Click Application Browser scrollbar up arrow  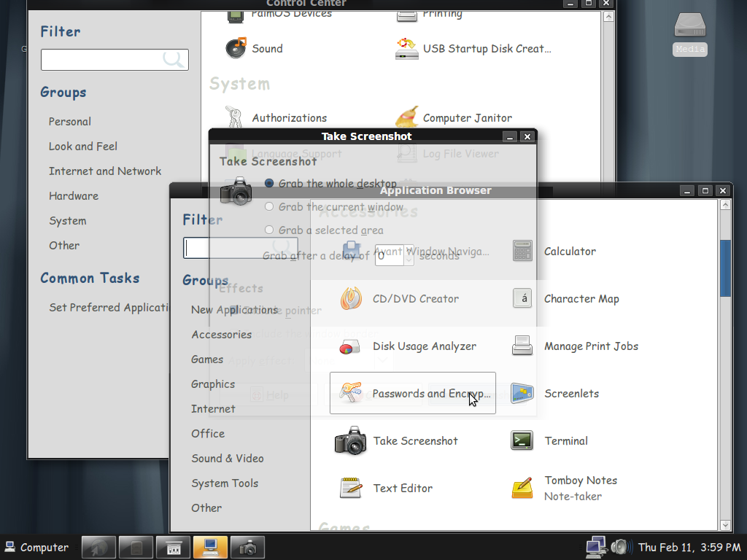point(725,205)
